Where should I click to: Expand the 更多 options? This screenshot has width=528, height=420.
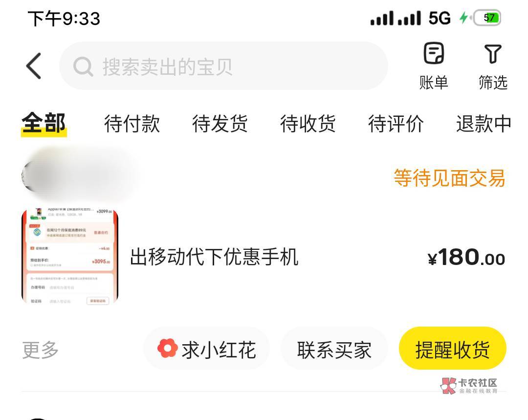(41, 350)
